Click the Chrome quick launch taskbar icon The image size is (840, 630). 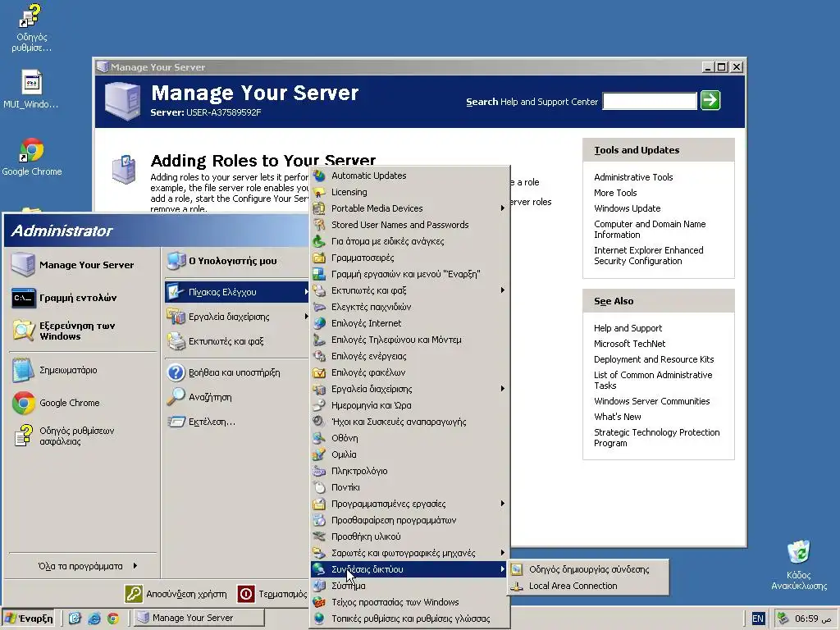(113, 619)
